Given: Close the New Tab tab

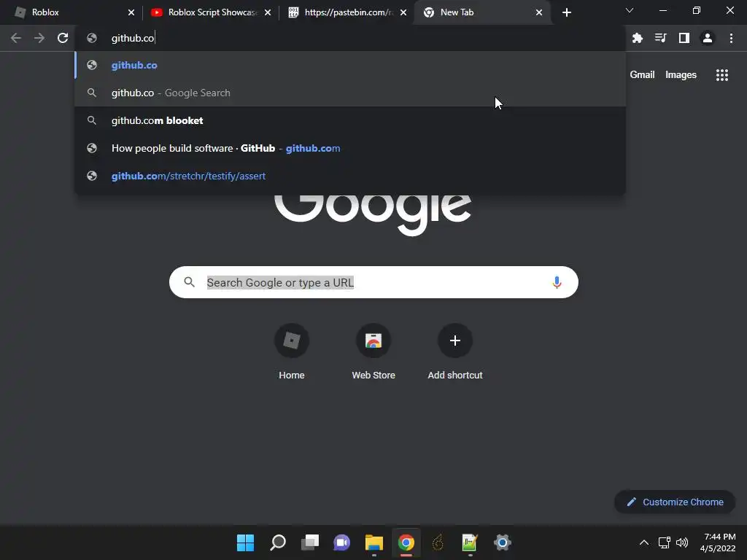Looking at the screenshot, I should [x=539, y=12].
